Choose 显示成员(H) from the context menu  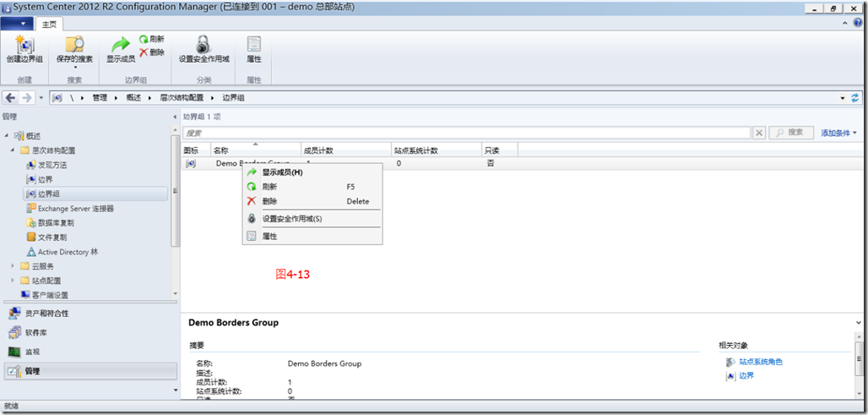click(x=312, y=172)
